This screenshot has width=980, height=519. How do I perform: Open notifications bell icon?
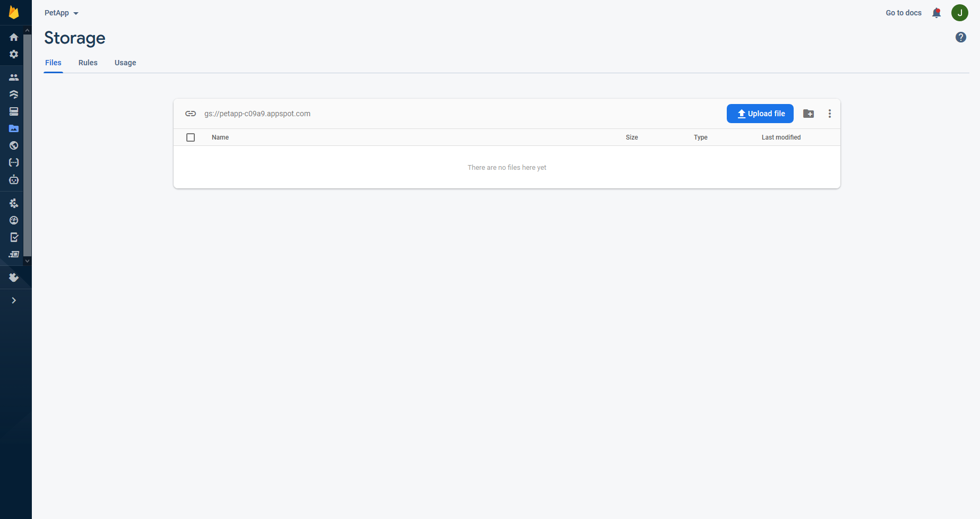click(x=936, y=13)
